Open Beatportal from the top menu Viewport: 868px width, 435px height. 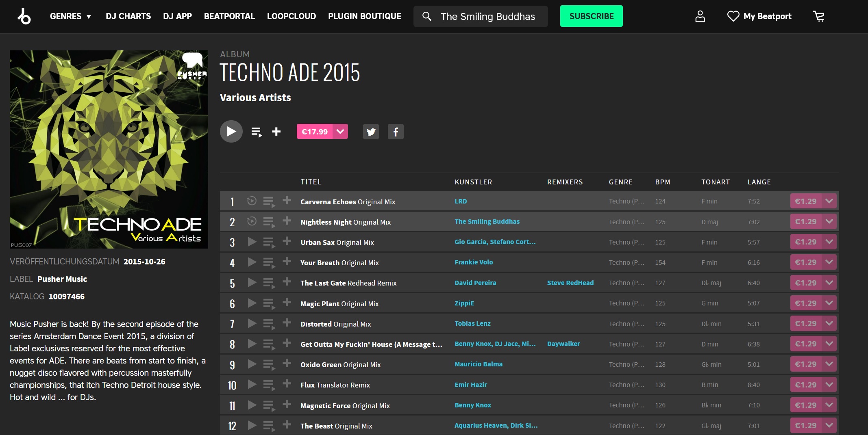pyautogui.click(x=229, y=16)
